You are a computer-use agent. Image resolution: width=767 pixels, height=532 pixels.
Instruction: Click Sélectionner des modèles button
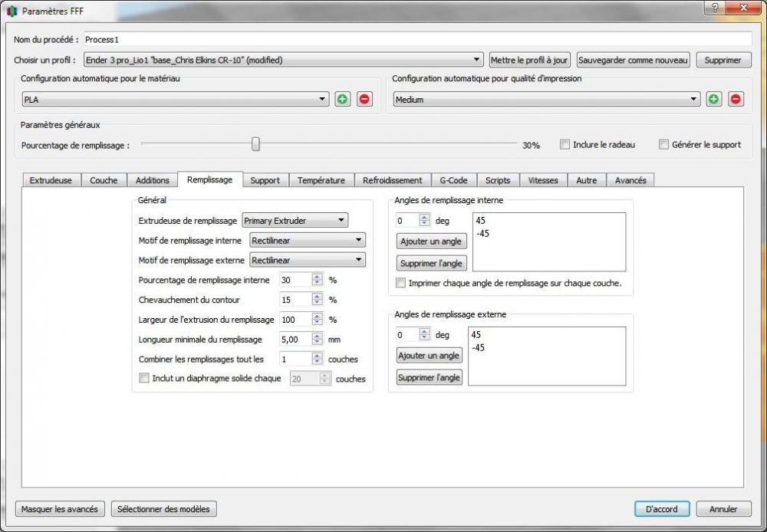164,509
